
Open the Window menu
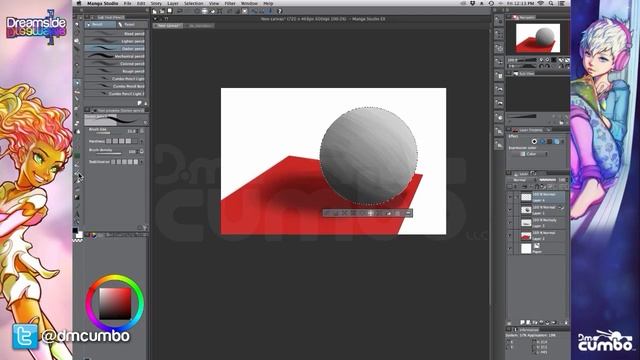249,3
